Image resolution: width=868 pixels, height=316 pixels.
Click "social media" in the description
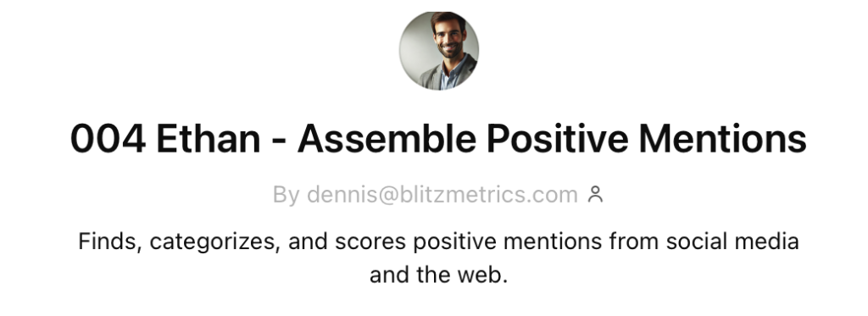tap(732, 241)
